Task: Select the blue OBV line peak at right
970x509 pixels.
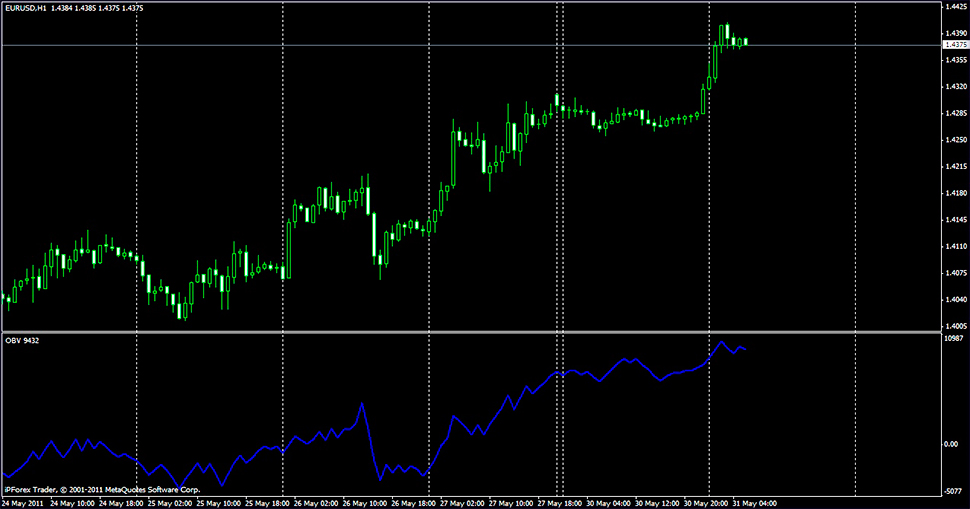Action: coord(721,342)
